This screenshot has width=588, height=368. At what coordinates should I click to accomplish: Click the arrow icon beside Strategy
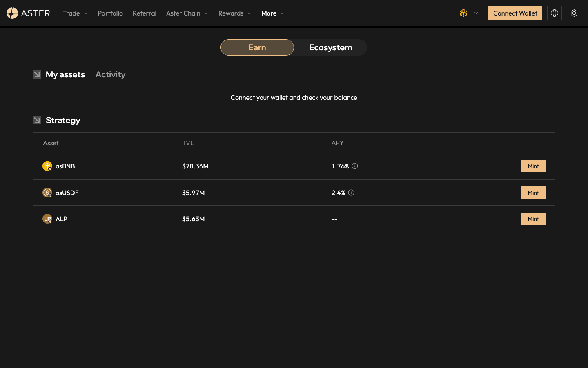click(x=37, y=120)
